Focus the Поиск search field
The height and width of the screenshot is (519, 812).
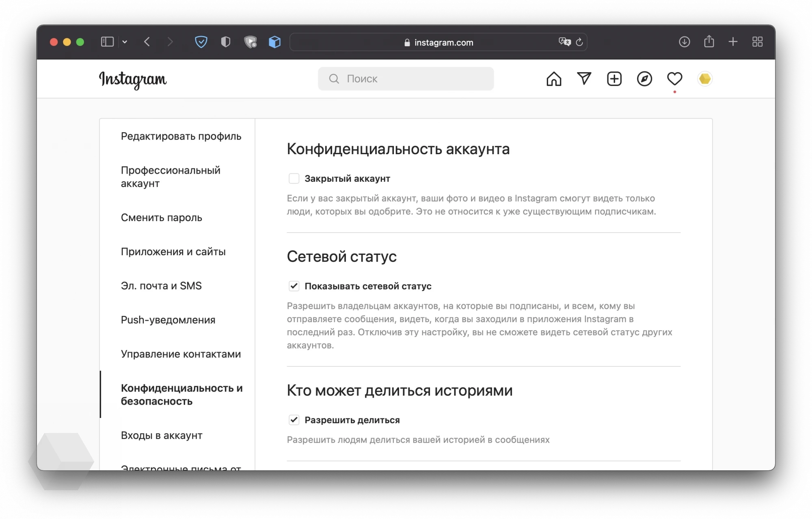[x=406, y=79]
